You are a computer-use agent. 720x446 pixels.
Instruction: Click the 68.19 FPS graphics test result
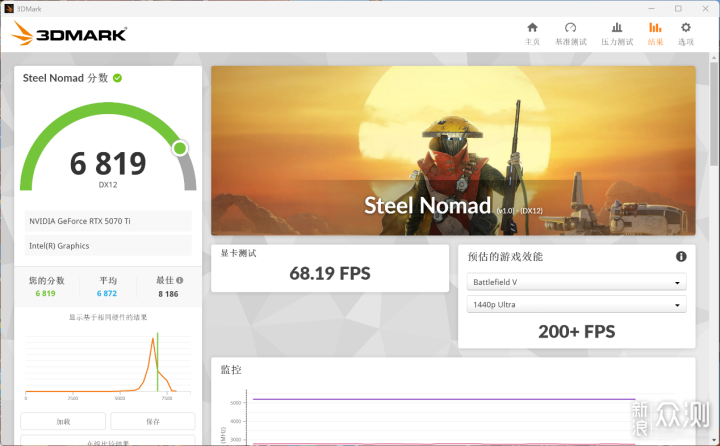(x=330, y=274)
